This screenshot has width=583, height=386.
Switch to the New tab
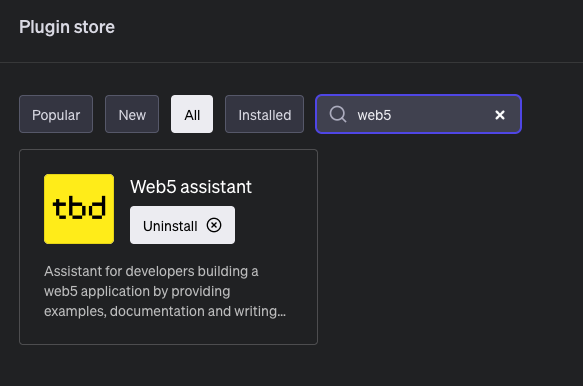[132, 114]
